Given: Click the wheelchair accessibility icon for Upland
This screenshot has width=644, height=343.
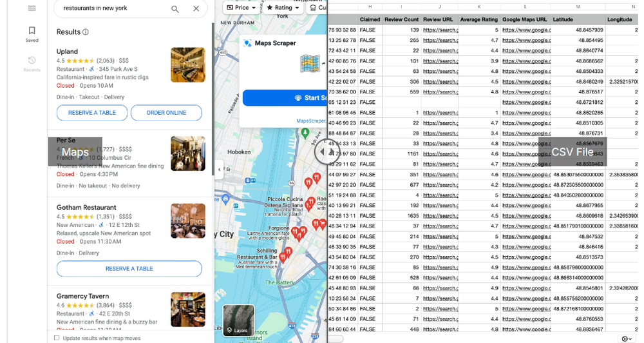Looking at the screenshot, I should click(x=91, y=69).
